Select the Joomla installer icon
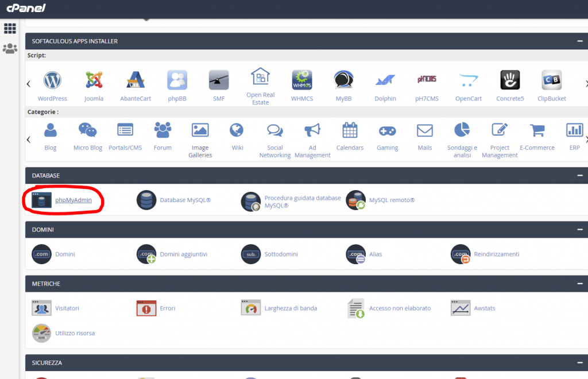The image size is (588, 379). [x=94, y=80]
